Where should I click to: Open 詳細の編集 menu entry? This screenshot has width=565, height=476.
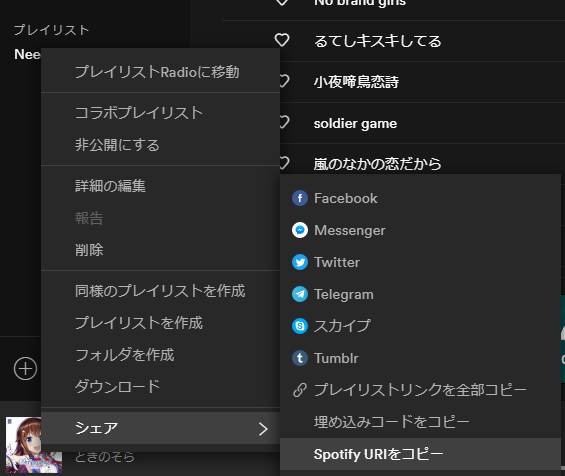click(x=160, y=186)
